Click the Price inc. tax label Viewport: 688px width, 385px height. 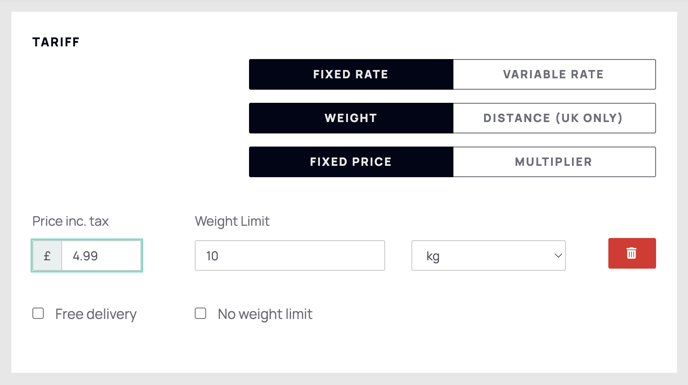pyautogui.click(x=70, y=221)
